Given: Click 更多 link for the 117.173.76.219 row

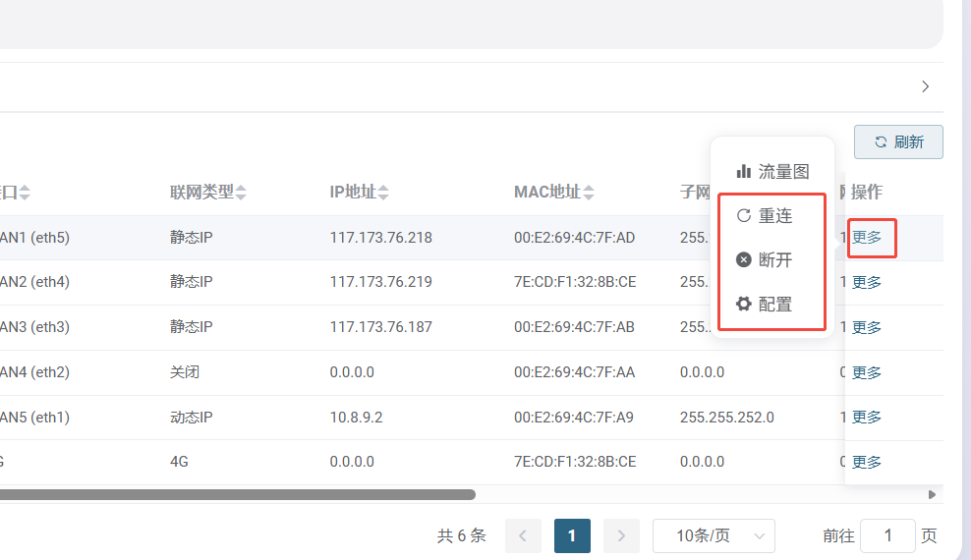Looking at the screenshot, I should (867, 283).
